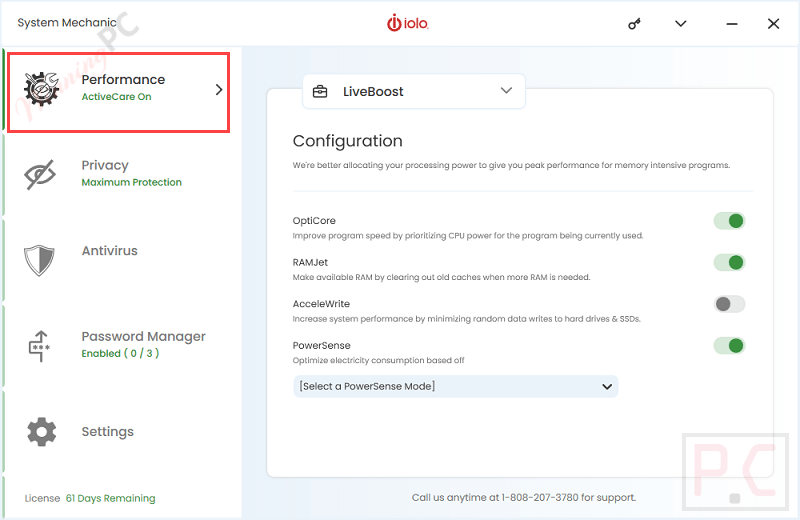Open the Performance menu item
800x520 pixels.
pyautogui.click(x=118, y=92)
